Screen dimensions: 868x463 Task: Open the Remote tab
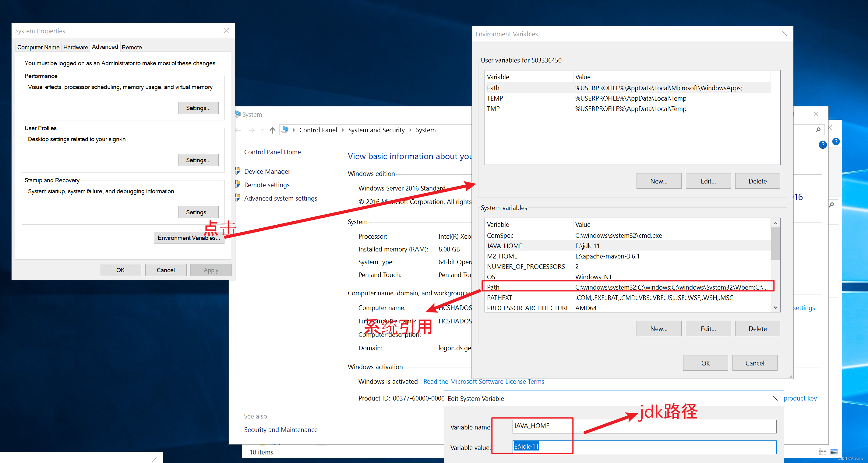pyautogui.click(x=131, y=47)
